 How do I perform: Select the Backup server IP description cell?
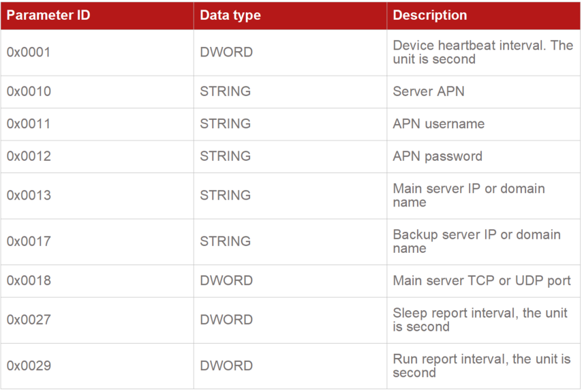point(476,241)
